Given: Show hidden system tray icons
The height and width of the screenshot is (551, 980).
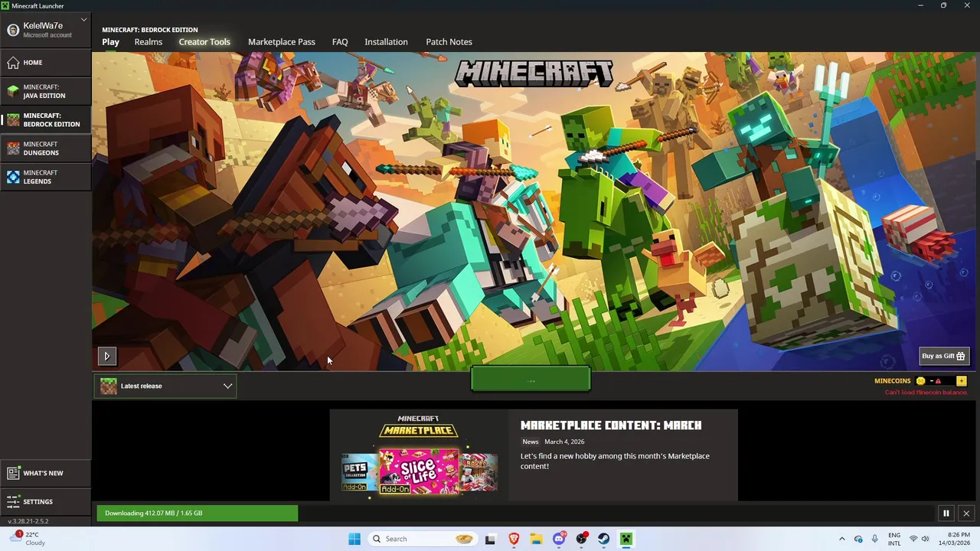Looking at the screenshot, I should (842, 539).
